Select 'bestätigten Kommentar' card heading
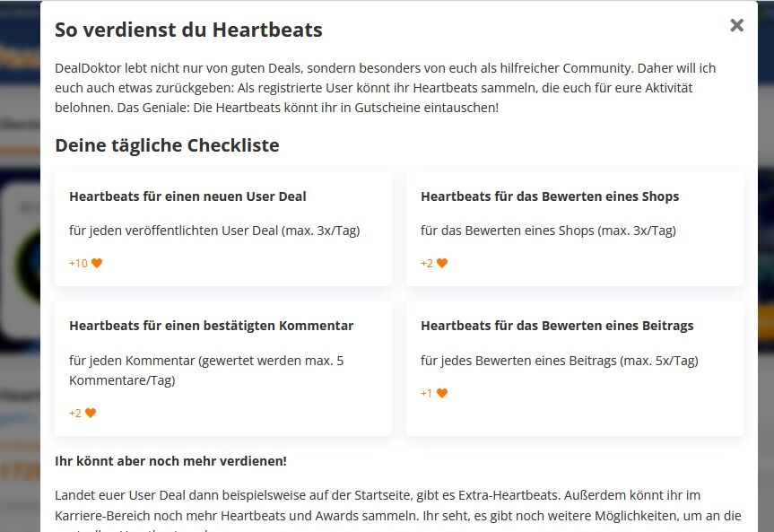This screenshot has height=532, width=774. (x=212, y=326)
